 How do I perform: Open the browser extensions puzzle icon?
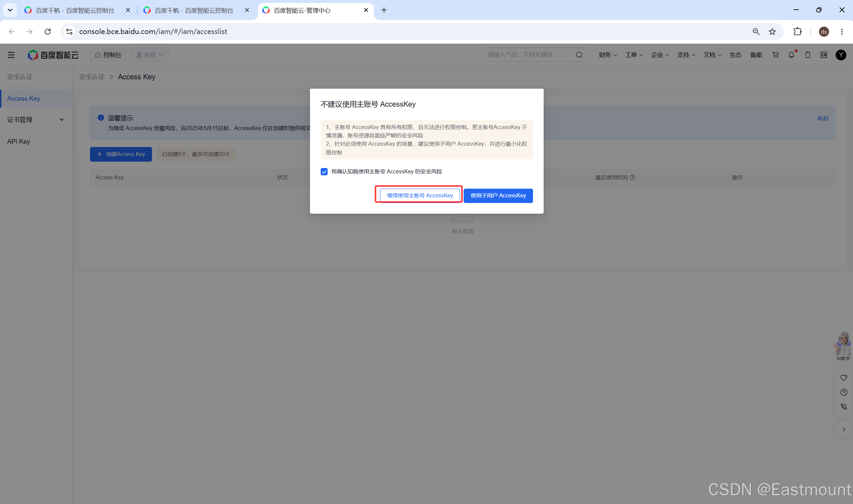[x=797, y=31]
